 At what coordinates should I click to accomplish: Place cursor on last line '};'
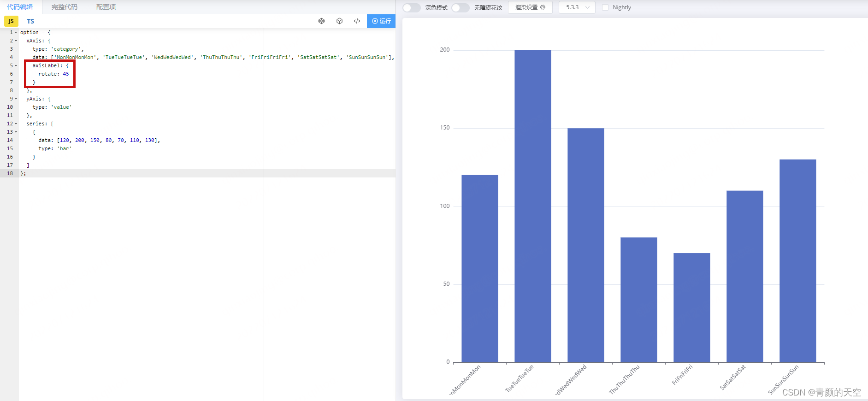pos(23,173)
